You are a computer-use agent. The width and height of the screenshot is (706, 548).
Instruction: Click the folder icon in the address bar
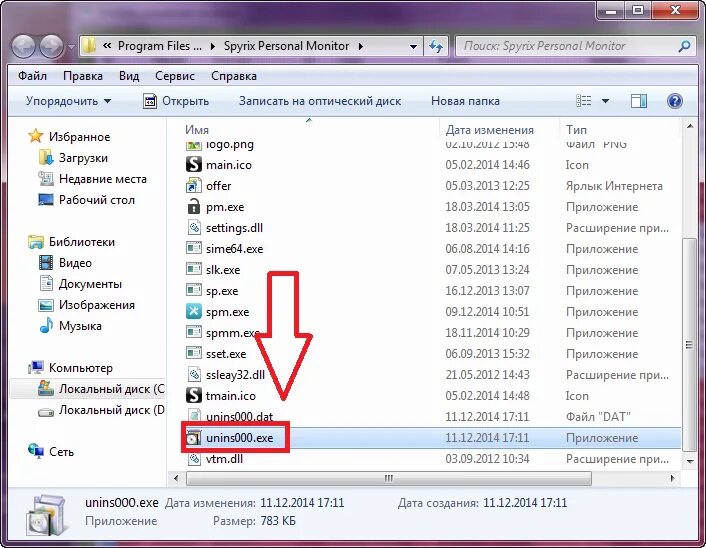(x=89, y=45)
